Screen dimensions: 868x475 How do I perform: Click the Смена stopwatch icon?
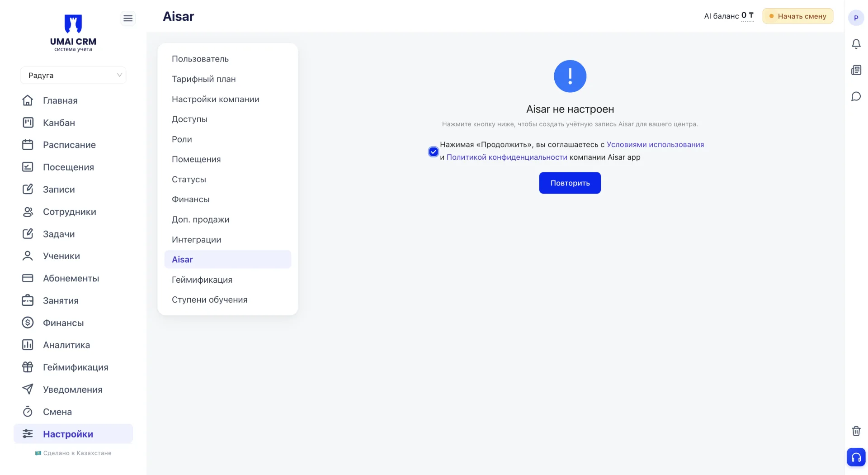pos(28,412)
